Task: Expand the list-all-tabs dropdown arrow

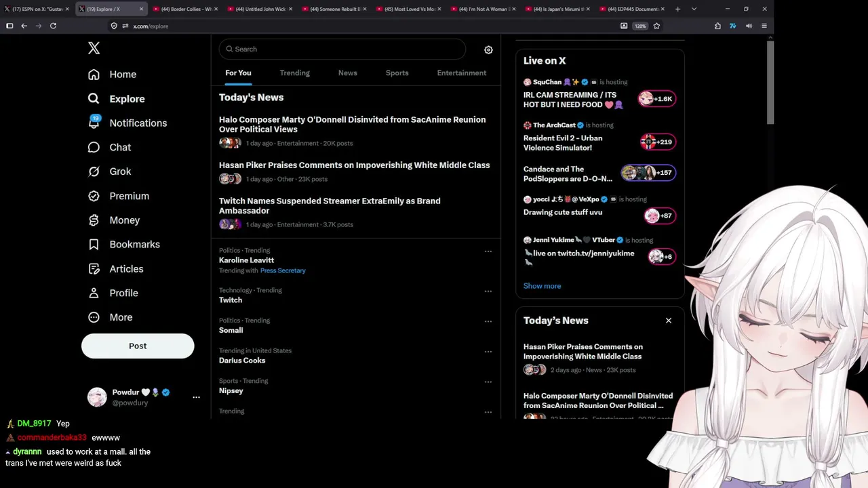Action: point(694,9)
